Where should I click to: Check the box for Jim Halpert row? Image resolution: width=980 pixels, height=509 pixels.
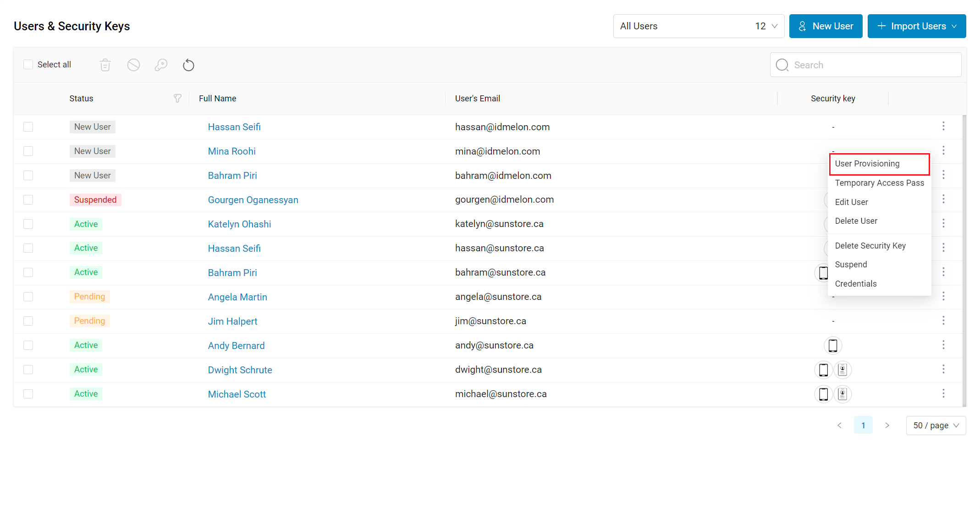click(28, 321)
